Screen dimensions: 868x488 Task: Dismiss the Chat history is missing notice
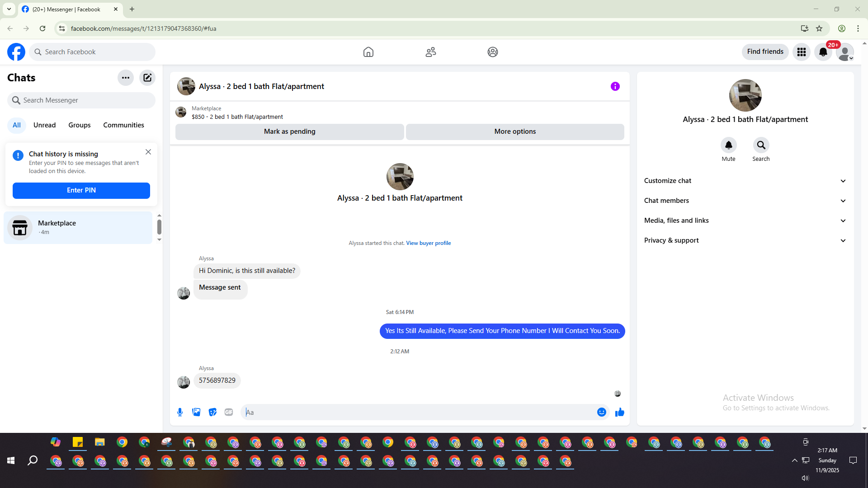pyautogui.click(x=148, y=152)
